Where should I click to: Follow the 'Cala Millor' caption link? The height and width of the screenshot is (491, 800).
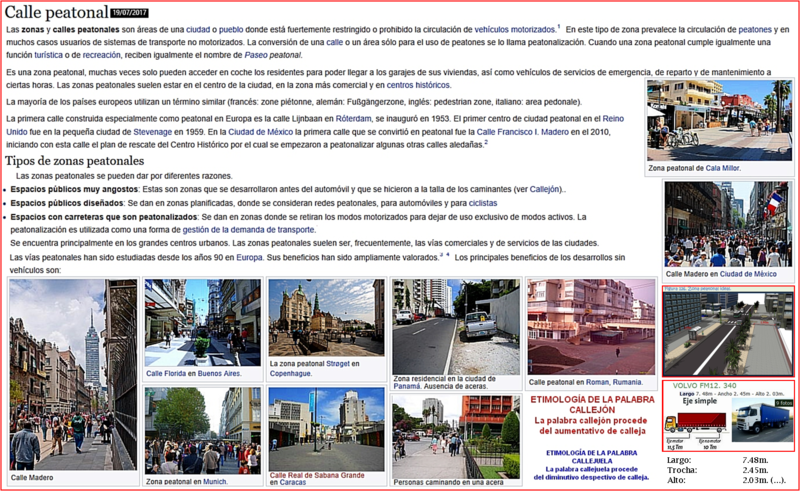[x=722, y=168]
